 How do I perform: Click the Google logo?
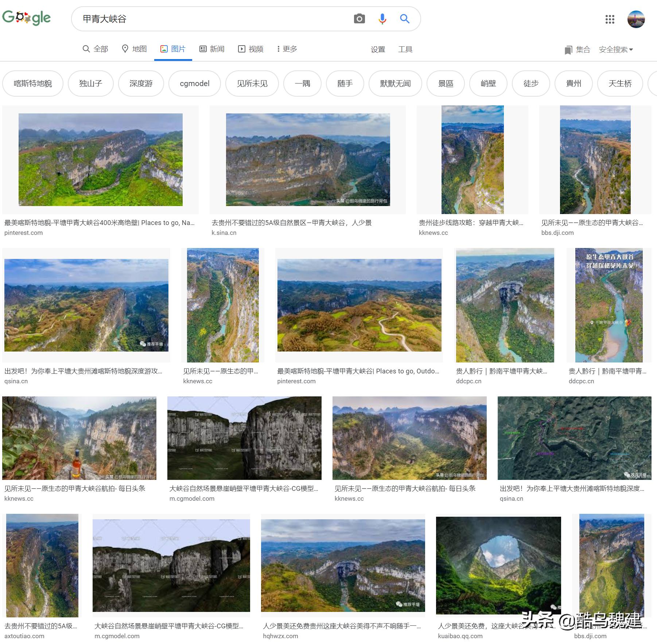tap(27, 18)
